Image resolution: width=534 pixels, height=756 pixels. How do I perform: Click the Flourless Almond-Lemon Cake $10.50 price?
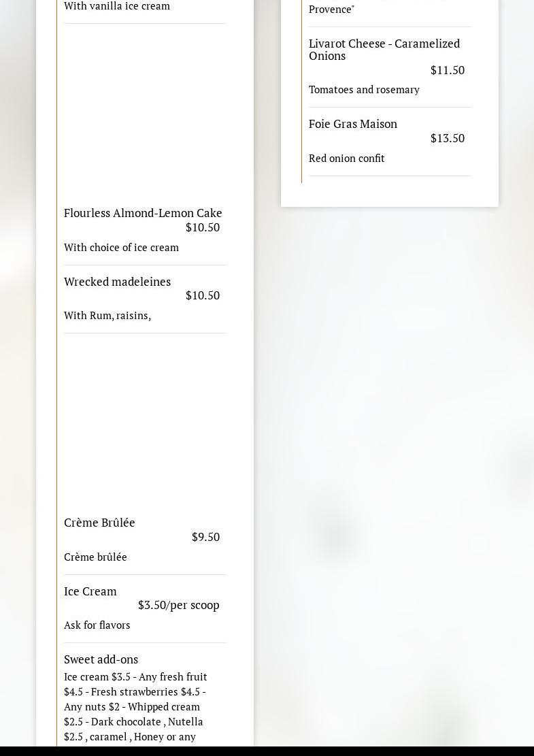[202, 227]
